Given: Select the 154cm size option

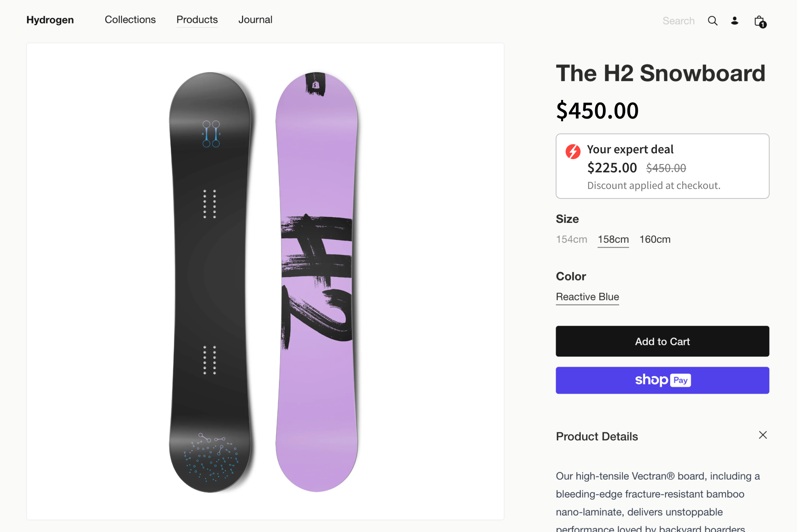Looking at the screenshot, I should [x=571, y=239].
